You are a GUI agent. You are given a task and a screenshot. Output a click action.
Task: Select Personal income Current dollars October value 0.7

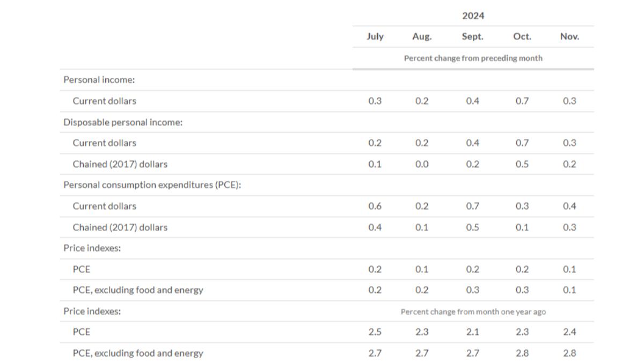click(522, 101)
